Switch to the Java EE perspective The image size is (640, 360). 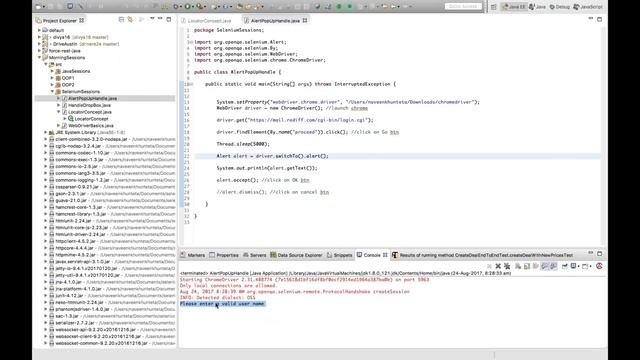tap(514, 7)
